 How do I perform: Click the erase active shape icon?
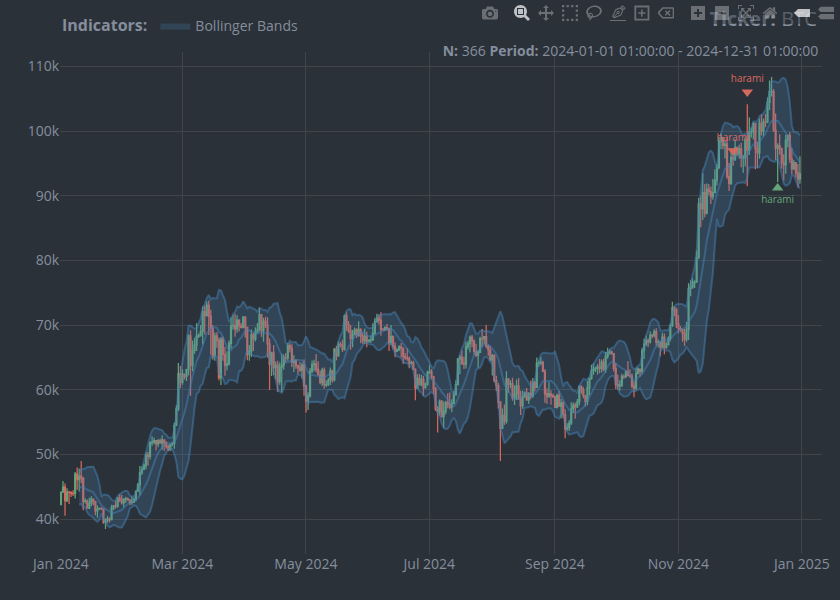point(666,13)
